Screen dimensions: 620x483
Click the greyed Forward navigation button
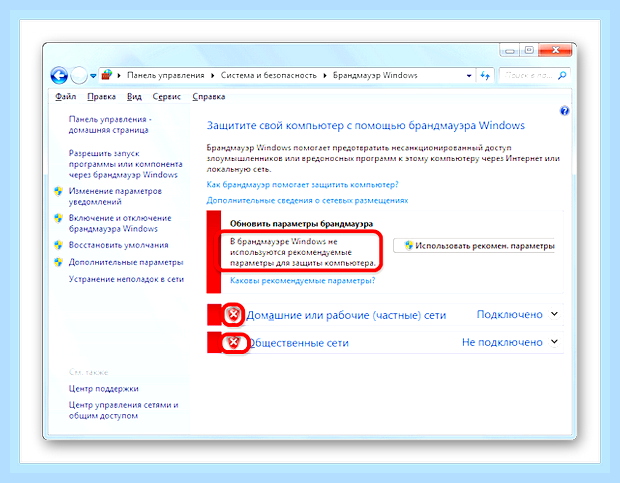[78, 75]
